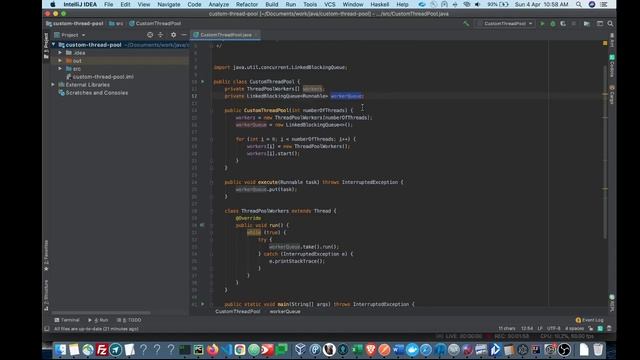Click the 4 spaces indent setting

click(x=574, y=329)
